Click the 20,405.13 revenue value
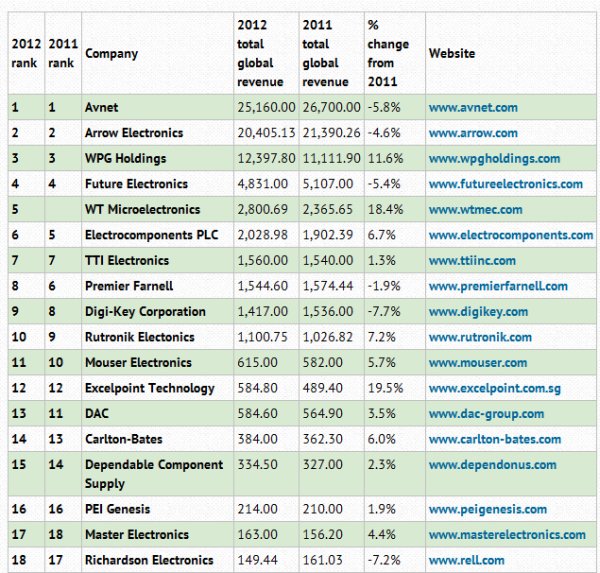Image resolution: width=600 pixels, height=573 pixels. pos(266,133)
